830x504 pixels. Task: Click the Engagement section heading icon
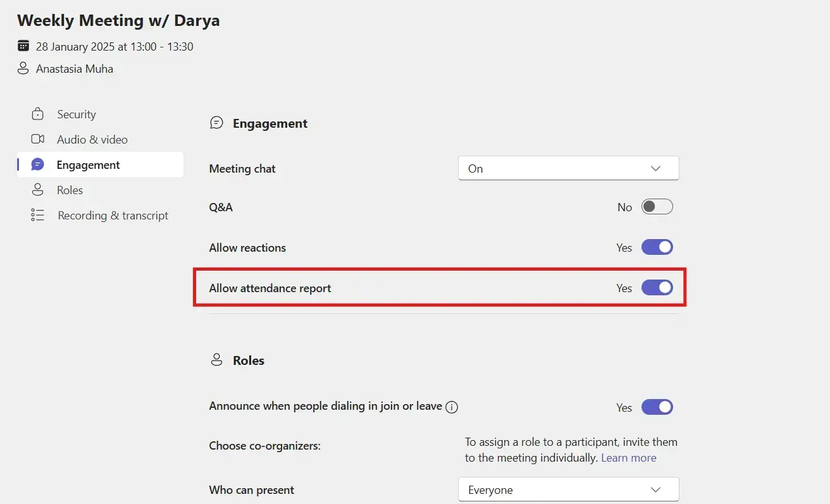(217, 123)
